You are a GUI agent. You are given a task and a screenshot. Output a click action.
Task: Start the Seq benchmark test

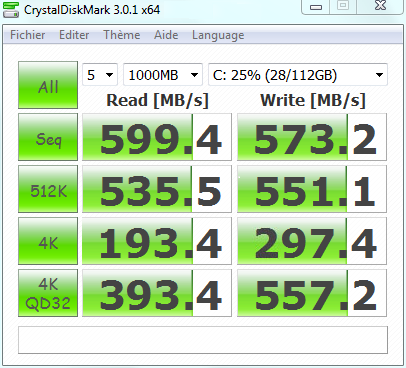coord(48,137)
